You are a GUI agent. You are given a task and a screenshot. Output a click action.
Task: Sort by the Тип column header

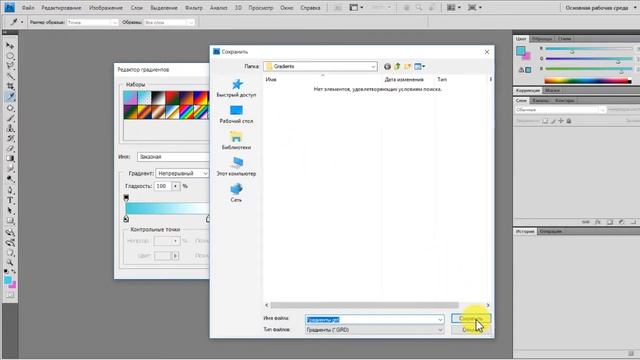(442, 79)
